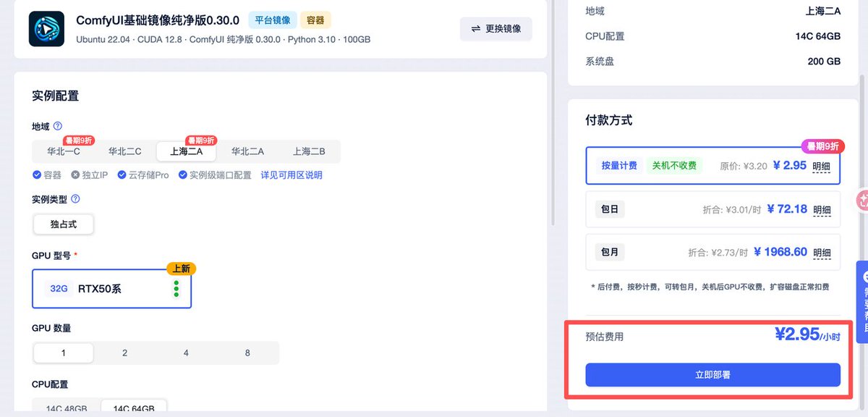Click the 容器 tag beside the image title
Viewport: 868px width, 417px height.
point(315,20)
